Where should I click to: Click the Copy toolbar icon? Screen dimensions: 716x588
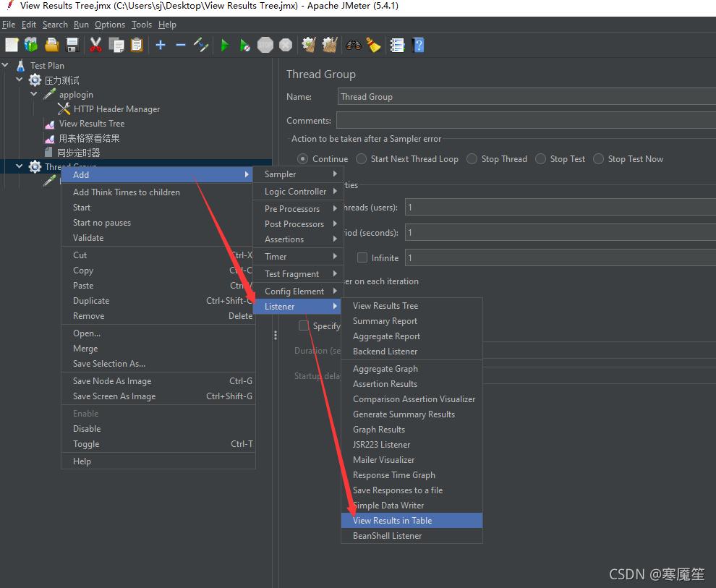pyautogui.click(x=116, y=45)
